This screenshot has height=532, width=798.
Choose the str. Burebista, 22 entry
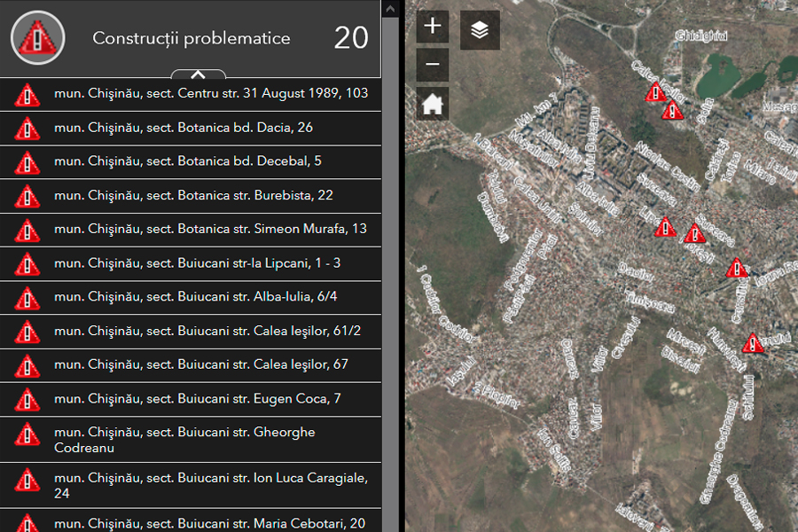coord(193,195)
